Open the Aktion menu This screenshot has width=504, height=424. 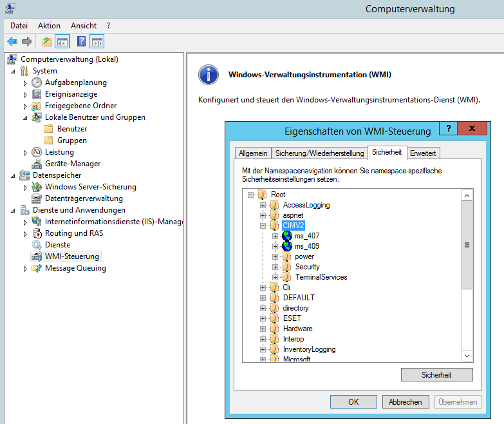pyautogui.click(x=49, y=26)
